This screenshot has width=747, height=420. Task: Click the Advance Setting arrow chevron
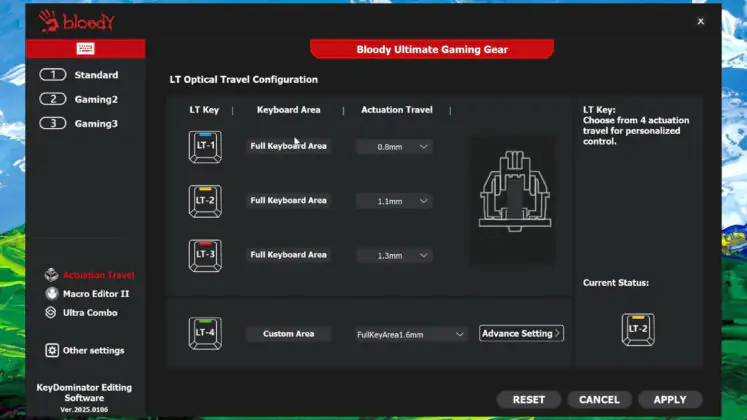click(557, 333)
